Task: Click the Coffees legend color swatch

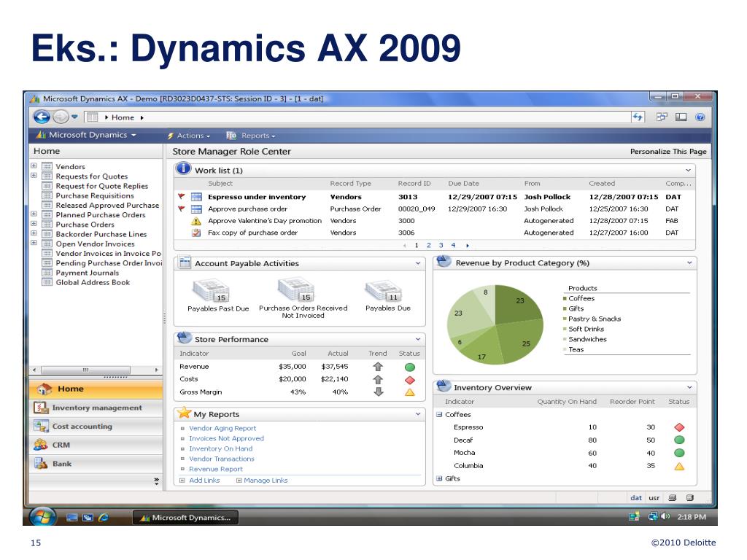Action: (x=565, y=298)
